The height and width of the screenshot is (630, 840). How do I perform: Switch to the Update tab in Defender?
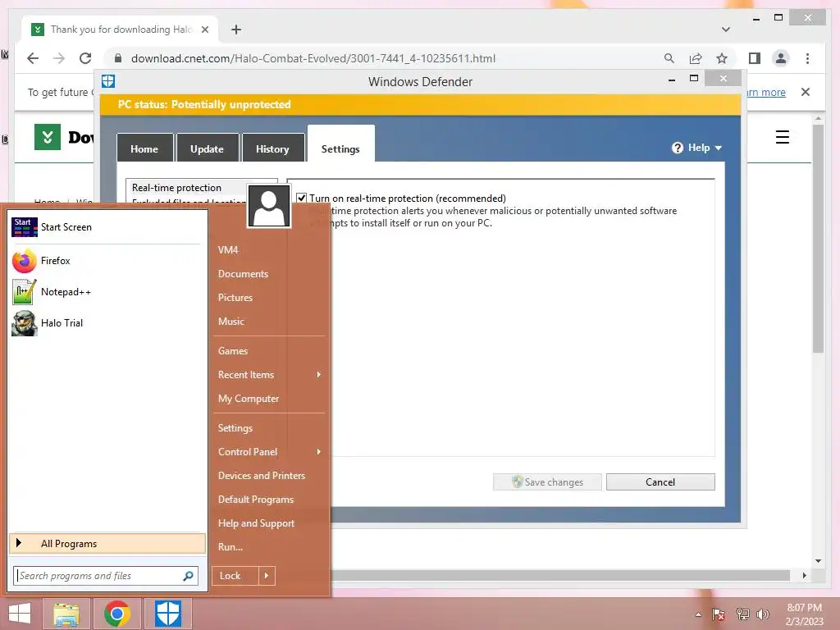(208, 149)
